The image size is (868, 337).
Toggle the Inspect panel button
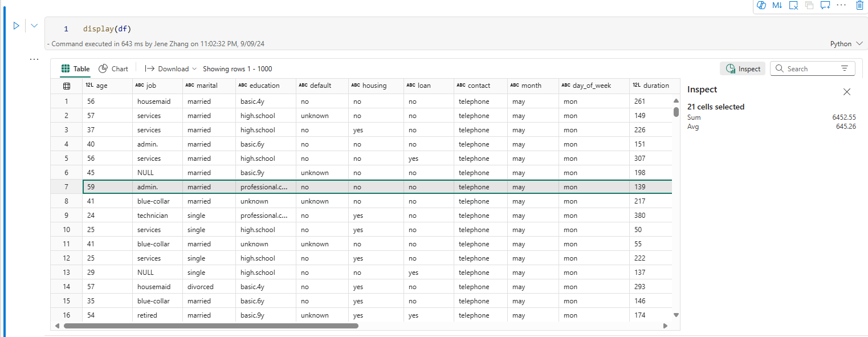click(x=743, y=68)
